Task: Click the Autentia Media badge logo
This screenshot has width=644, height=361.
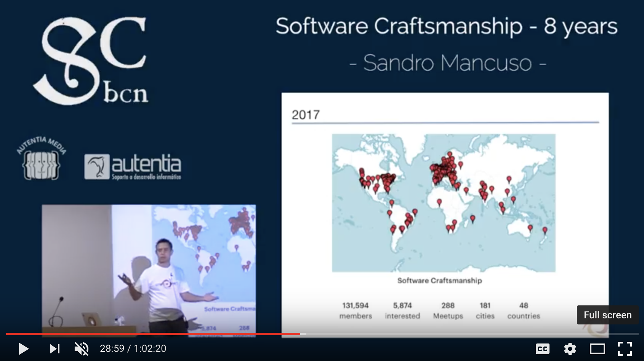Action: (42, 158)
